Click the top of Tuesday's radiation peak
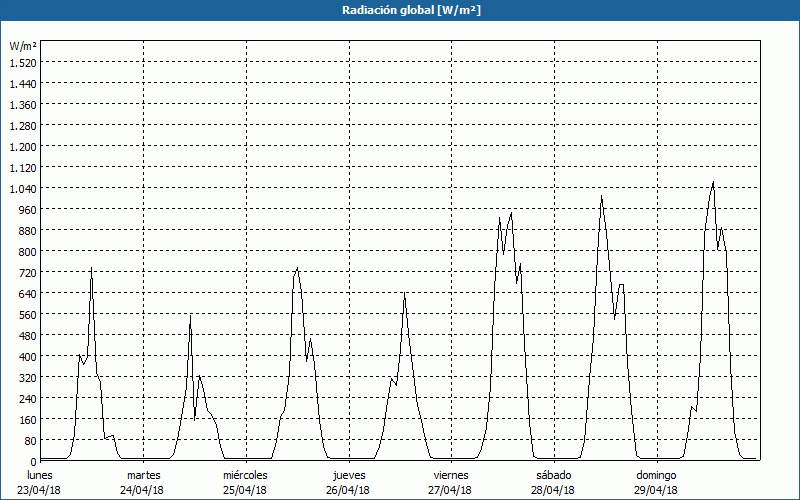Viewport: 800px width, 500px height. 190,316
